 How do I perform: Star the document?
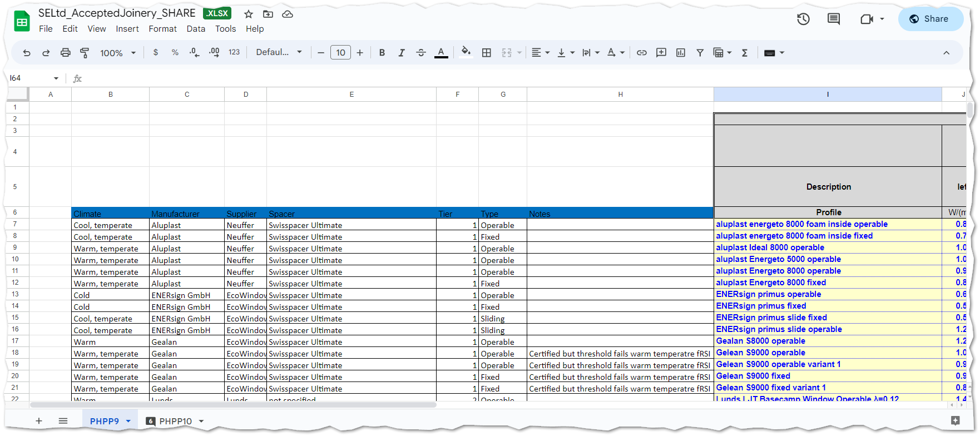pos(249,14)
